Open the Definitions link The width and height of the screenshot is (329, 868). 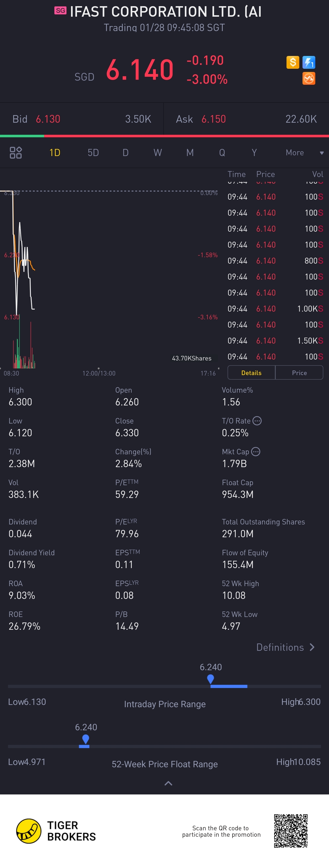[280, 647]
